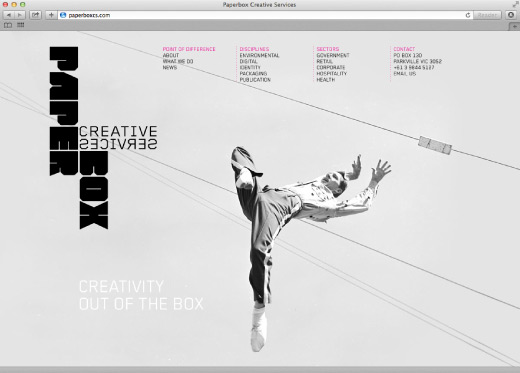Select the Packaging discipline
This screenshot has height=373, width=520.
click(x=253, y=73)
